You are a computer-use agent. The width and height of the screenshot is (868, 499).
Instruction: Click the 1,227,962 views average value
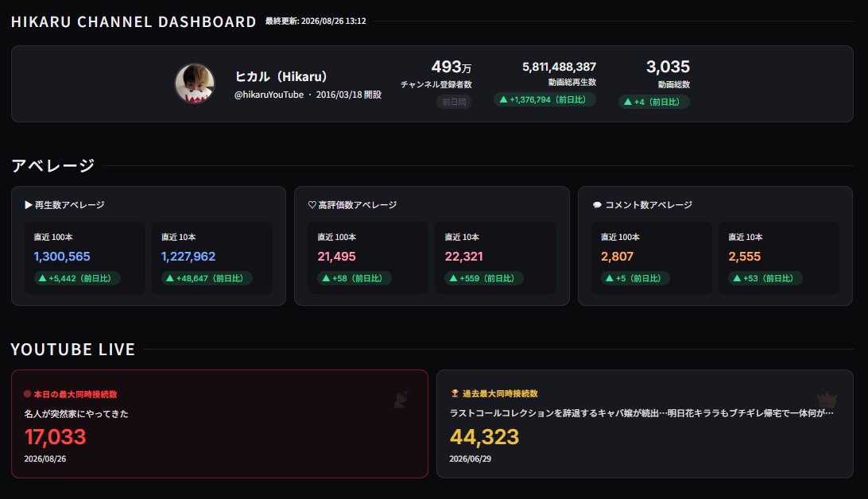(188, 257)
